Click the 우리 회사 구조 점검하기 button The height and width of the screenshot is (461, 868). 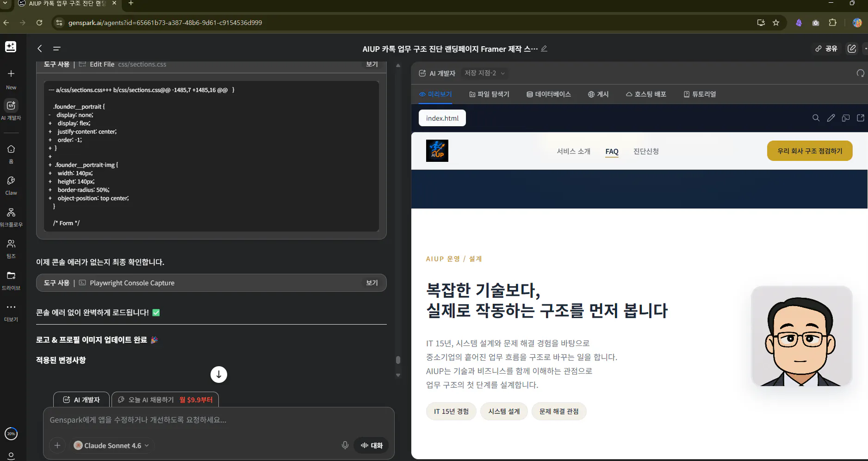pyautogui.click(x=810, y=151)
